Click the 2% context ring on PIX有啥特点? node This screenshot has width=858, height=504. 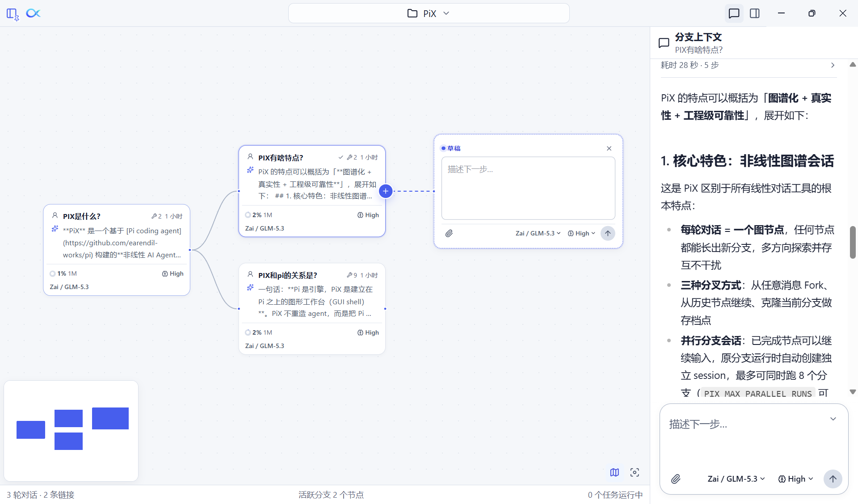click(x=248, y=215)
